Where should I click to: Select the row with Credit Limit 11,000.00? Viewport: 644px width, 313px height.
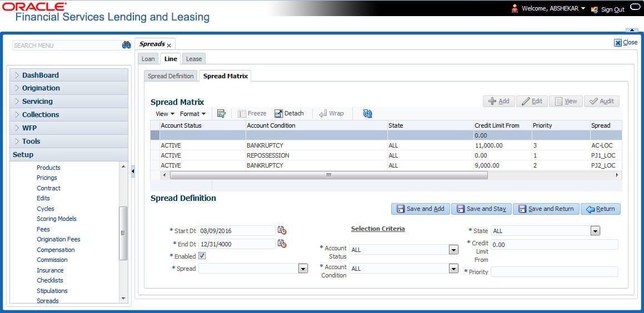(x=386, y=145)
